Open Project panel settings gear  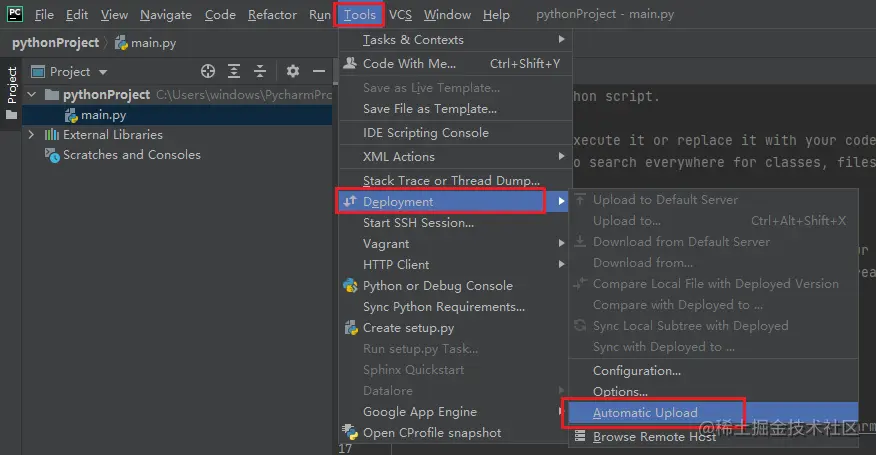(x=293, y=71)
